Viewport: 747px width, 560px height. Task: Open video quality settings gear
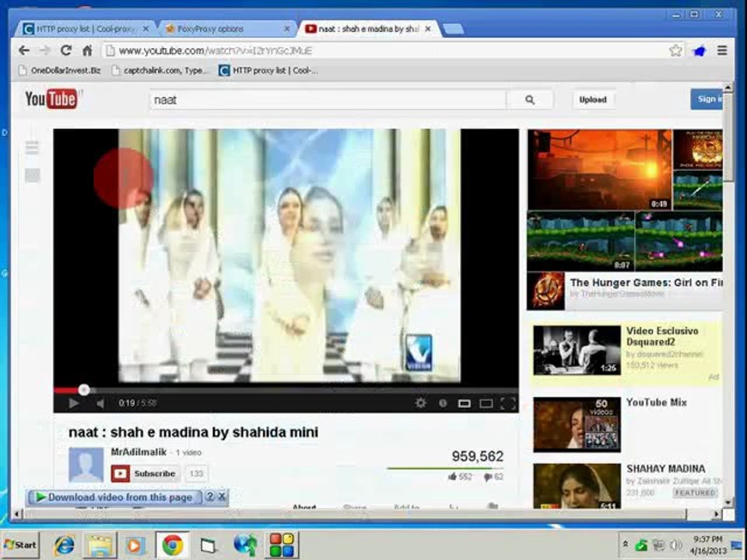[421, 404]
